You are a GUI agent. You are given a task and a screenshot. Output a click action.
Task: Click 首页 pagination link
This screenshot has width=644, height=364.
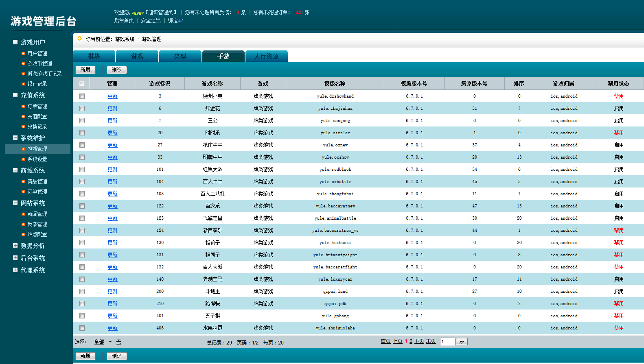tap(386, 341)
